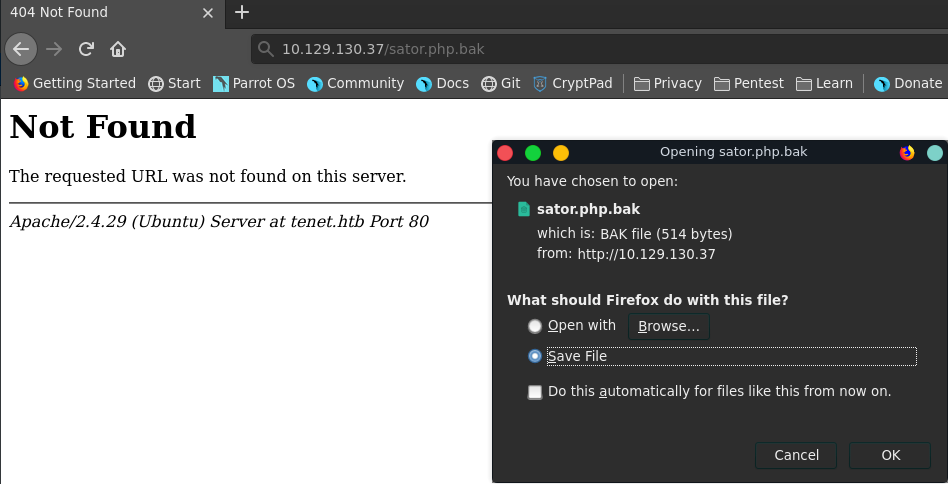Switch to the 404 Not Found tab
This screenshot has height=484, width=948.
[x=100, y=13]
